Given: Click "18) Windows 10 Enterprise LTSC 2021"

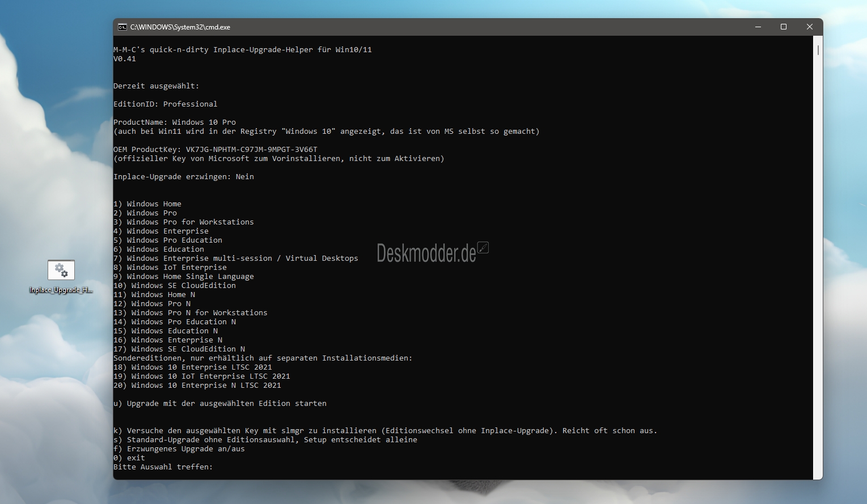Looking at the screenshot, I should point(193,367).
